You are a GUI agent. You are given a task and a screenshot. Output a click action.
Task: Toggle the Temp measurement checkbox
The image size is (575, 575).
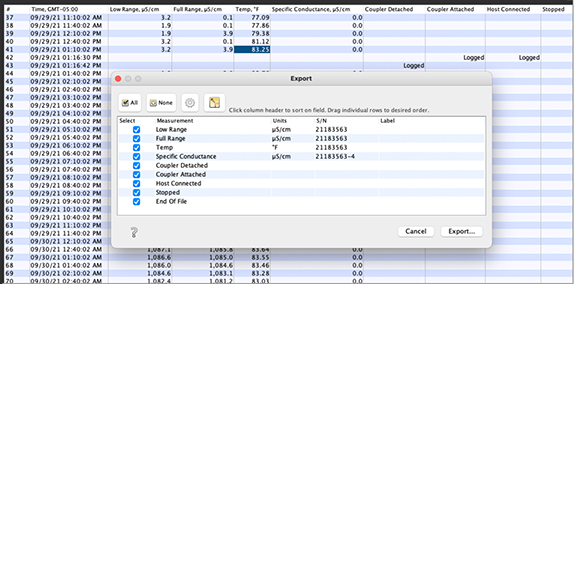coord(136,148)
